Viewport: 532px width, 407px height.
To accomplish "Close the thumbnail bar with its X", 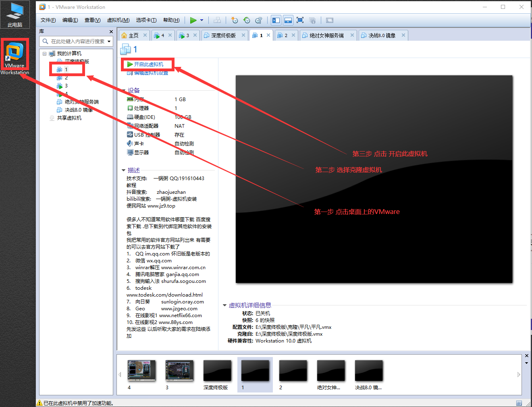I will [526, 356].
